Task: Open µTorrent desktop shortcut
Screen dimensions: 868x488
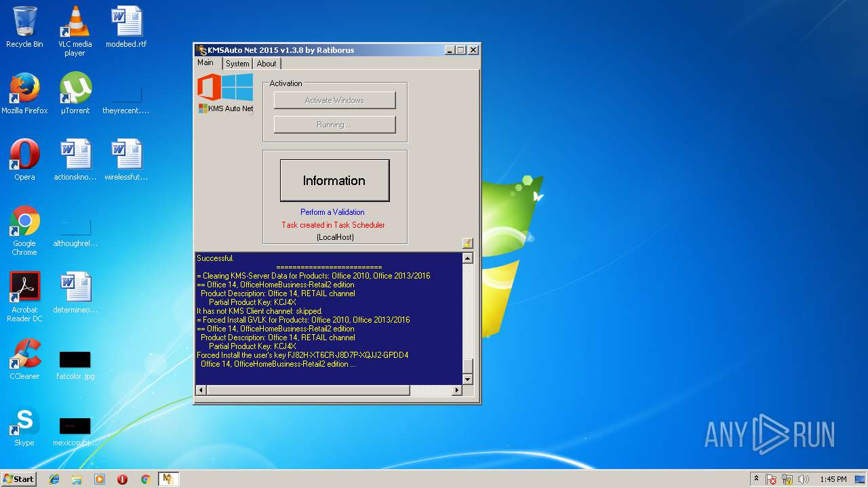Action: pos(75,94)
